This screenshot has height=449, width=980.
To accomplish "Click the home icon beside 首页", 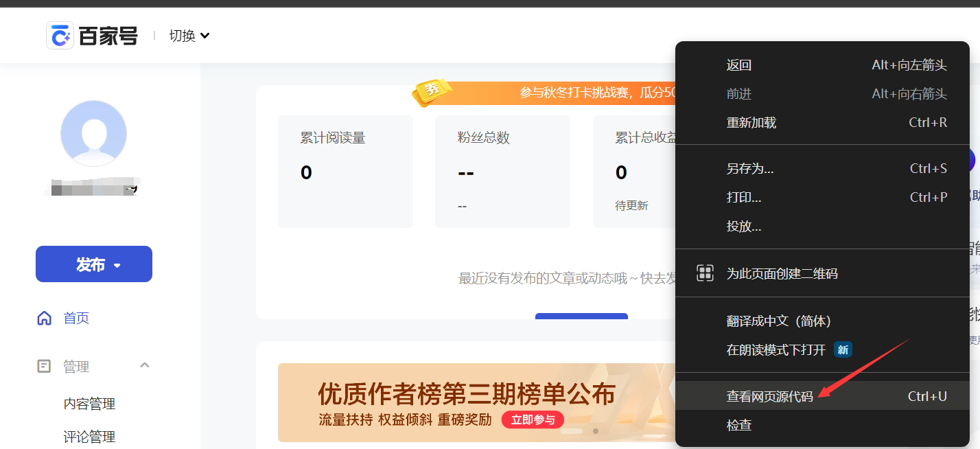I will coord(45,318).
